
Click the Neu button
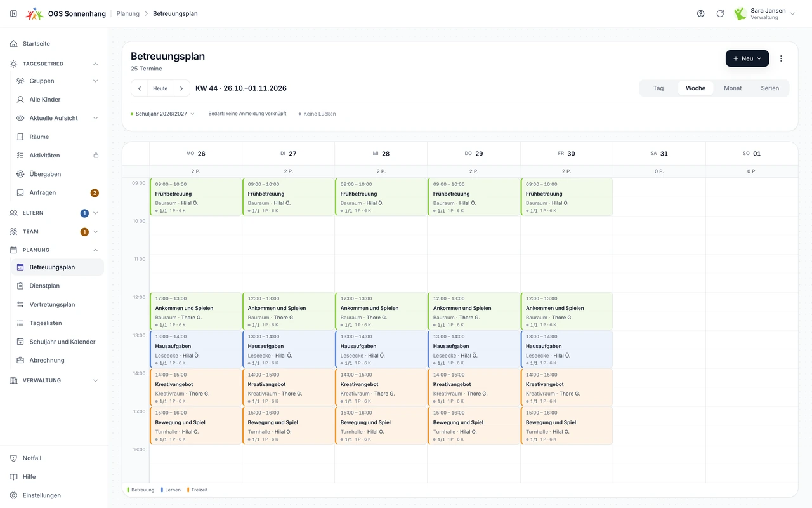(747, 58)
